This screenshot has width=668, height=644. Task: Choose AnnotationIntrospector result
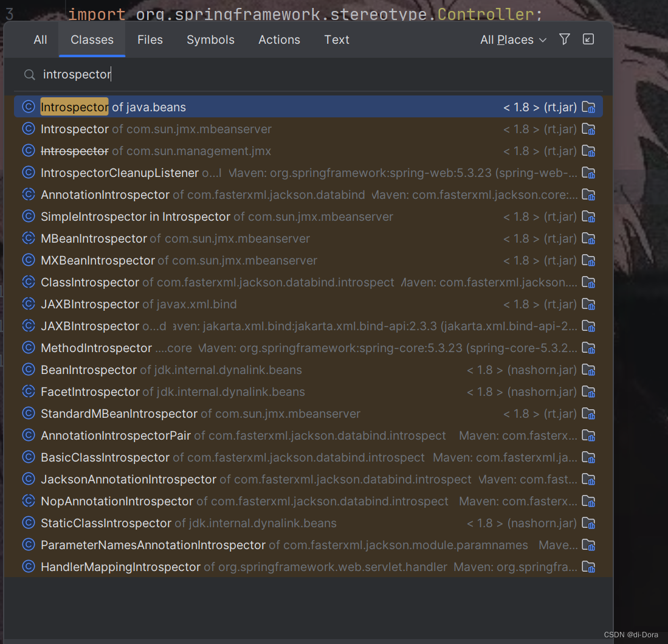pos(308,195)
